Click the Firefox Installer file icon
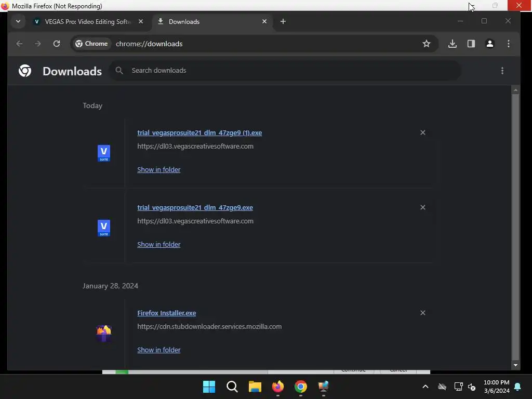This screenshot has height=399, width=532. [x=104, y=334]
